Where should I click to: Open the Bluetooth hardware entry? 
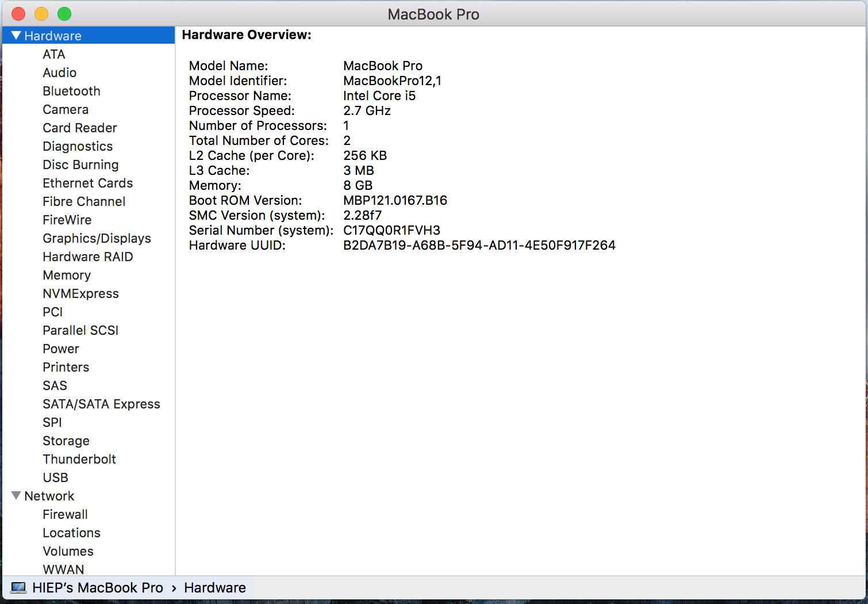coord(71,91)
